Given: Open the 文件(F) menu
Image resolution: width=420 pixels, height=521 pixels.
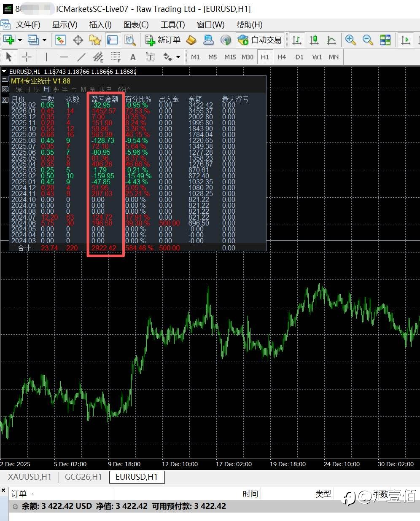Looking at the screenshot, I should [x=28, y=24].
